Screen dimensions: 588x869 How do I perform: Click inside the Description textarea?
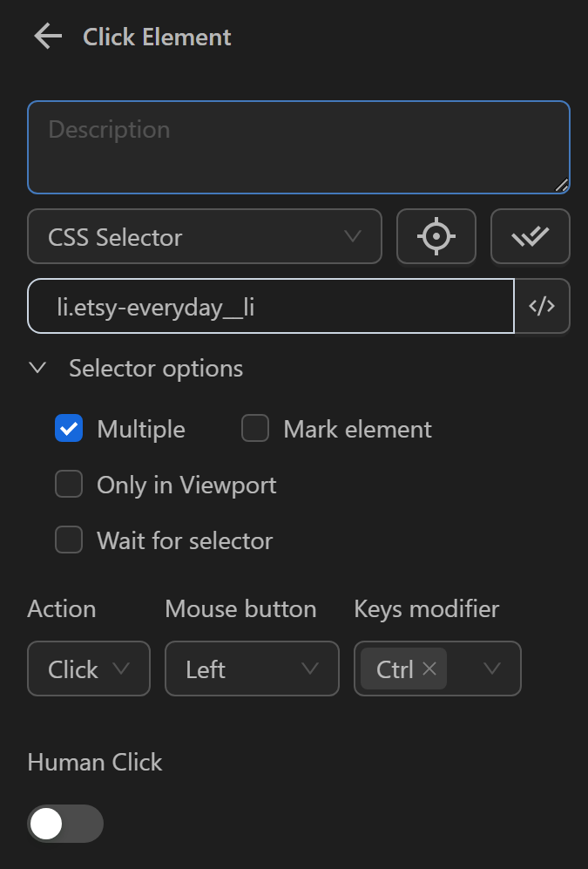[298, 146]
